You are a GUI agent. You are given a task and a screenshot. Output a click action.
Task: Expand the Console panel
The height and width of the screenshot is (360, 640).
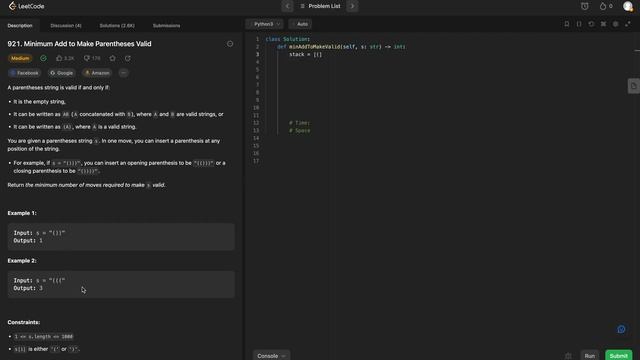pyautogui.click(x=271, y=356)
